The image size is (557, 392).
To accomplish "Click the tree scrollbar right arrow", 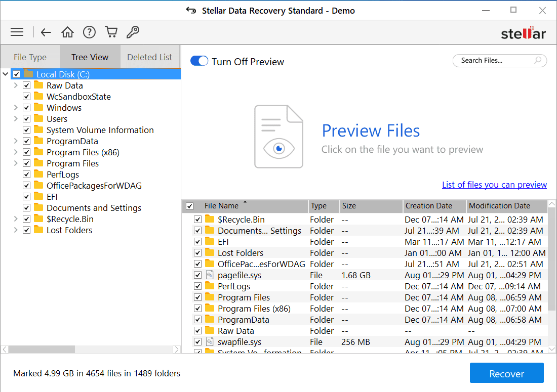I will tap(177, 350).
